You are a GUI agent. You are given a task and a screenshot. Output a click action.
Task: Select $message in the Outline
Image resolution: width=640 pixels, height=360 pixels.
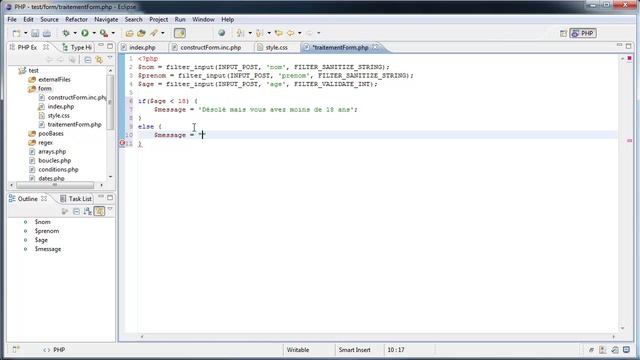tap(48, 249)
